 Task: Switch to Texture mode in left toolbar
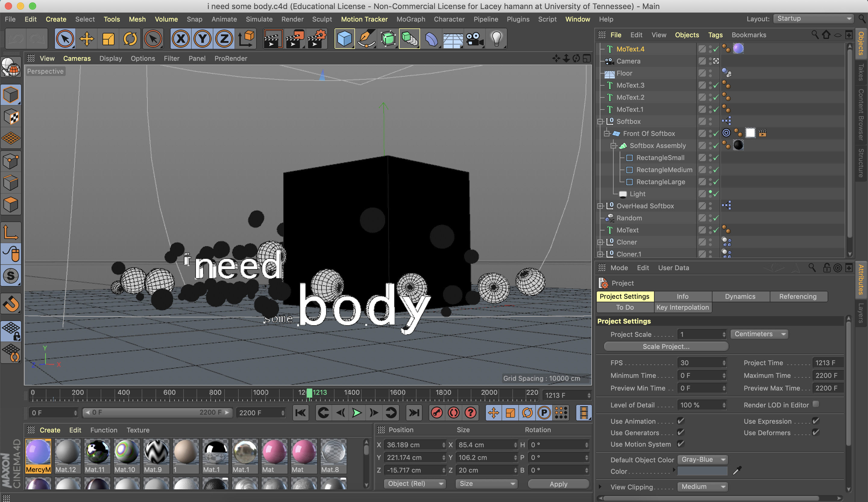tap(11, 117)
